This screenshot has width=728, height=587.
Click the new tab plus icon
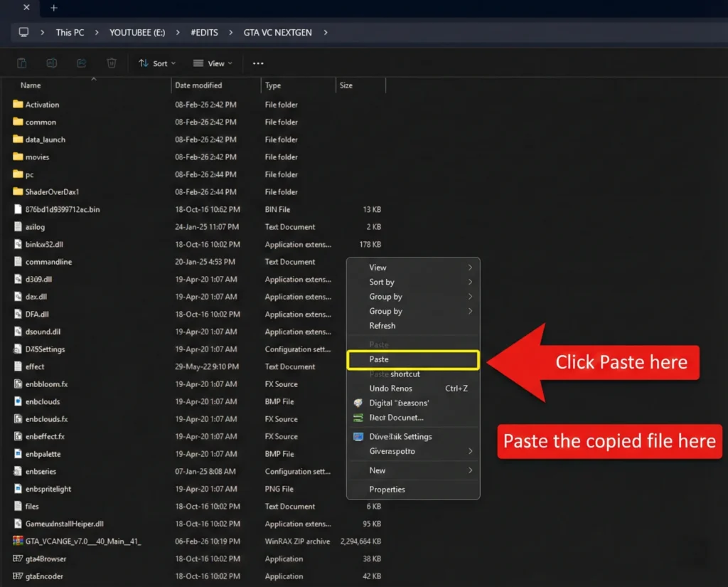click(54, 9)
